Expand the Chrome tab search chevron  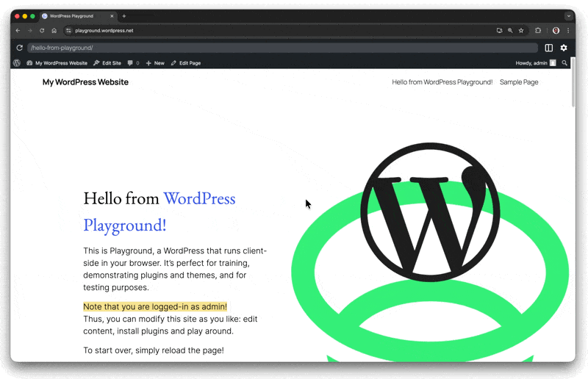pyautogui.click(x=568, y=15)
